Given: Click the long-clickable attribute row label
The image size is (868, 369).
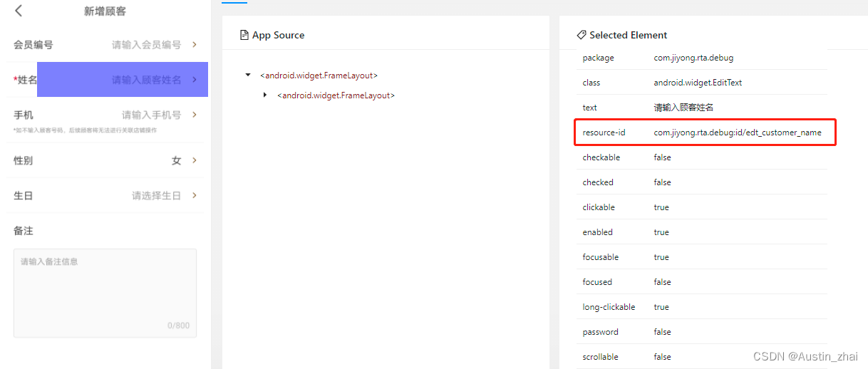Looking at the screenshot, I should (x=609, y=307).
